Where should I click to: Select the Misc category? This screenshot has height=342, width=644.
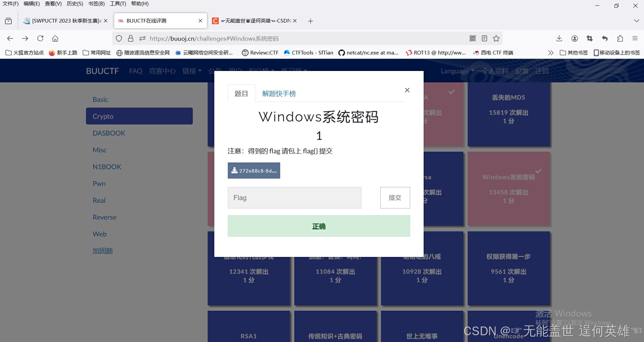(x=139, y=150)
